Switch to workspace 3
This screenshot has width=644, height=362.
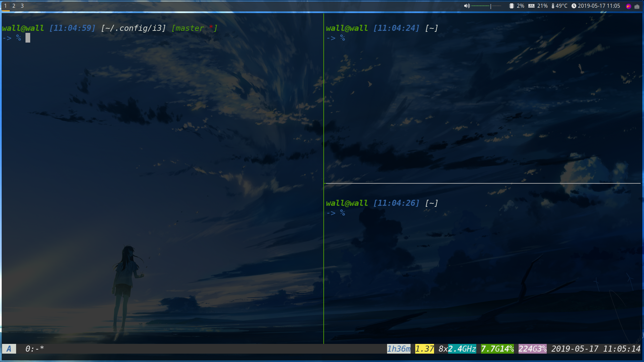22,6
